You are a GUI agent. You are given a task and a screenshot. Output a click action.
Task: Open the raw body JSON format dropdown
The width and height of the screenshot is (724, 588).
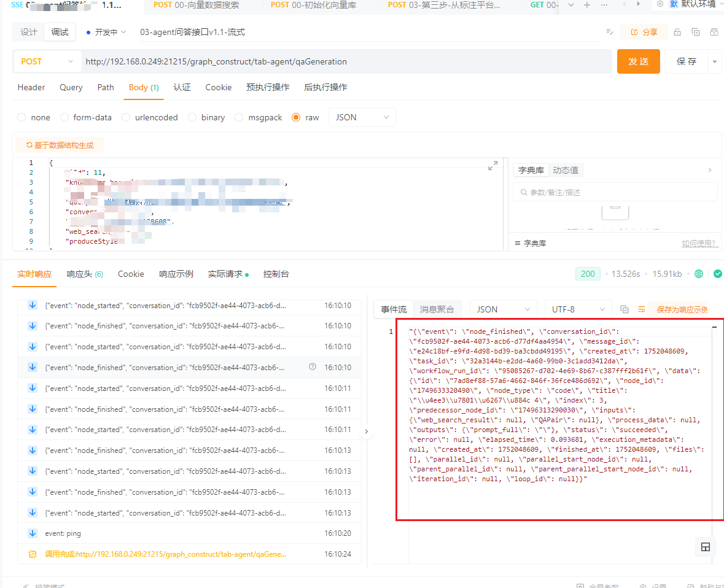[x=362, y=117]
